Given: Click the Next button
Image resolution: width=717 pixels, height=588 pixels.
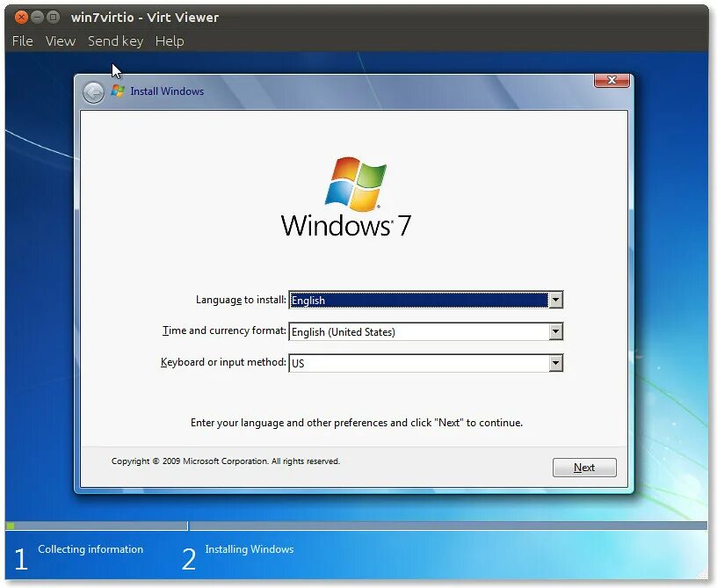Looking at the screenshot, I should pyautogui.click(x=584, y=468).
